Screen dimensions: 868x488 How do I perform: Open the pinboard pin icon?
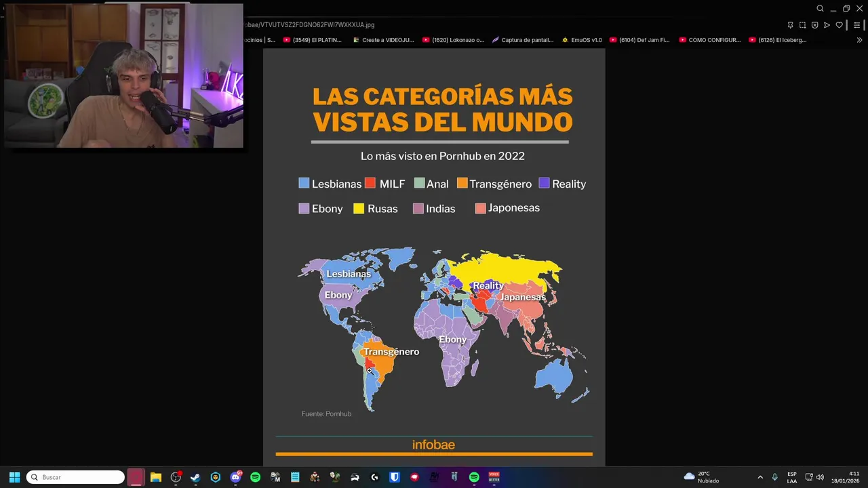tap(790, 25)
